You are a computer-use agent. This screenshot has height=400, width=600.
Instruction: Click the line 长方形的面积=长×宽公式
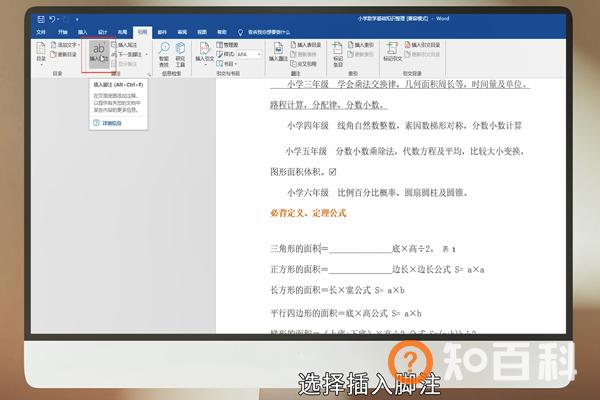[337, 290]
